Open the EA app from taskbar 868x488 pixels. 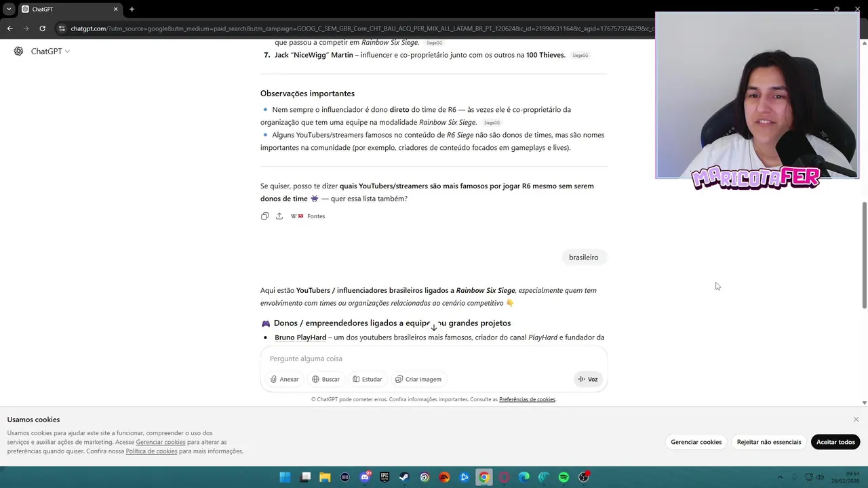pyautogui.click(x=444, y=477)
